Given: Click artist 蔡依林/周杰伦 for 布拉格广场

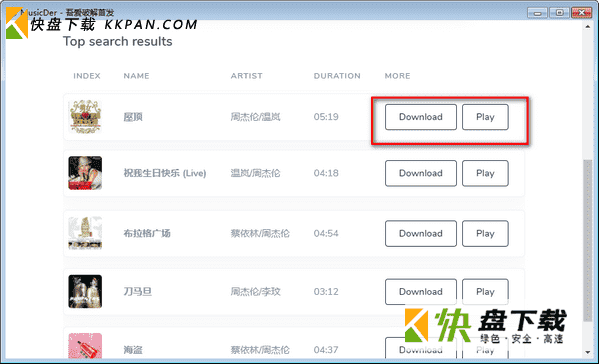Looking at the screenshot, I should coord(260,233).
